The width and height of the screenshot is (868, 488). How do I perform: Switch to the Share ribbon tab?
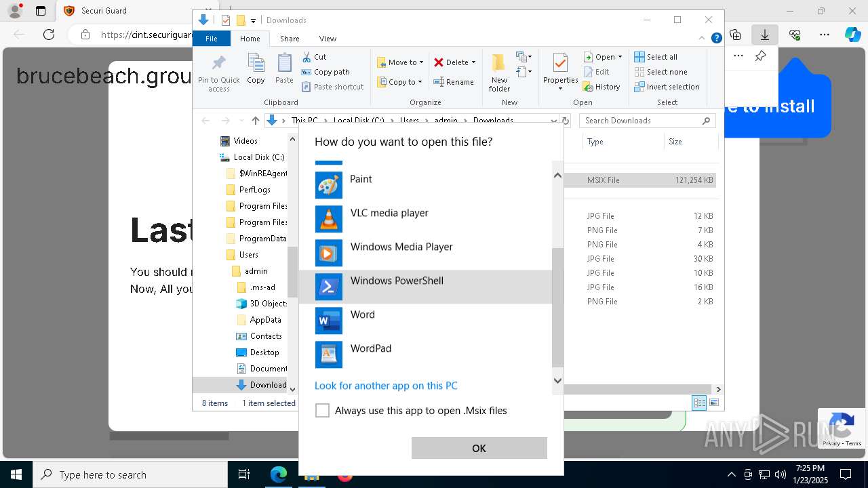click(x=290, y=39)
